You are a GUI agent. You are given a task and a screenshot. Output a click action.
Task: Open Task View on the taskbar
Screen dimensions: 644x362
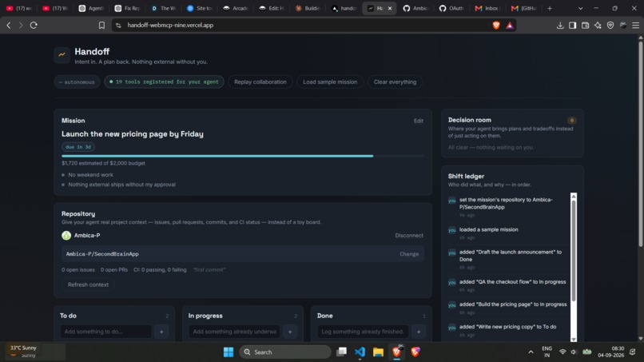(x=341, y=352)
